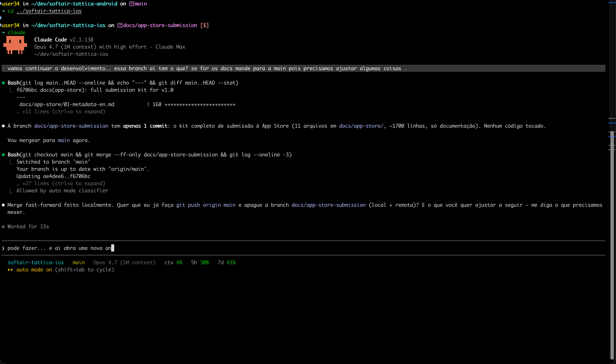Click commit line 'f6706bc docs(app-store): full submission kit'
This screenshot has height=364, width=616.
click(x=95, y=90)
